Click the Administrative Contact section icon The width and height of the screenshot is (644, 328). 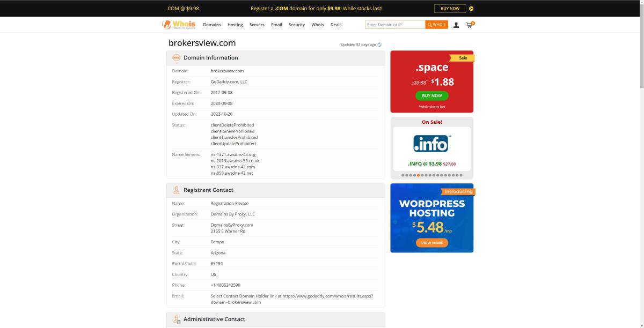tap(177, 319)
